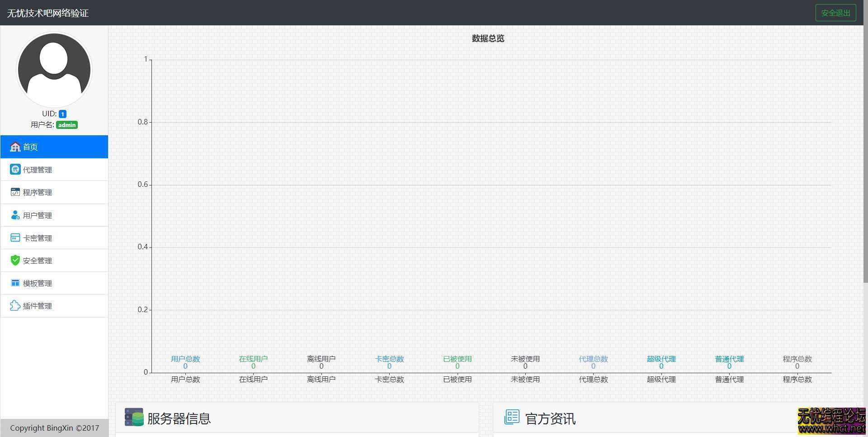868x437 pixels.
Task: Click the user avatar image
Action: point(54,70)
